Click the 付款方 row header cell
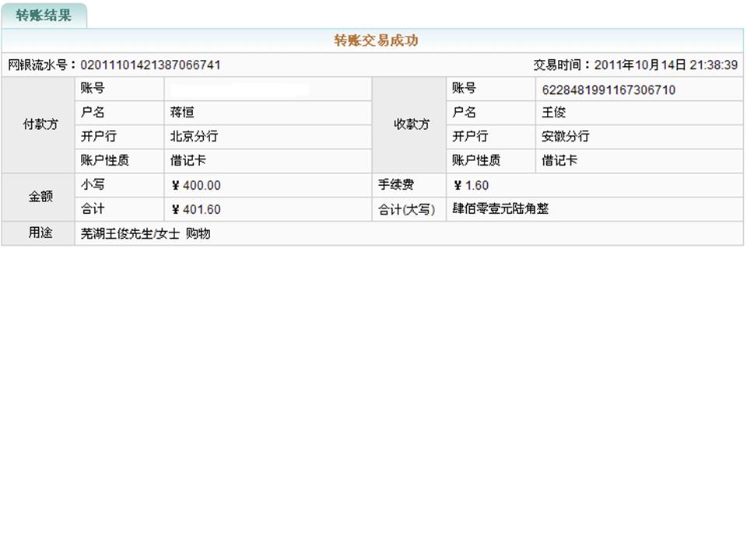 click(x=39, y=124)
